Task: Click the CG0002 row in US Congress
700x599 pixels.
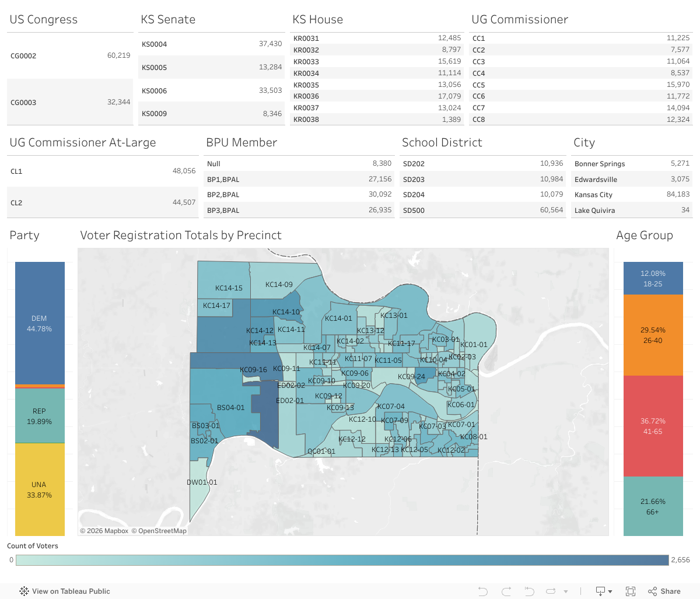Action: tap(70, 56)
